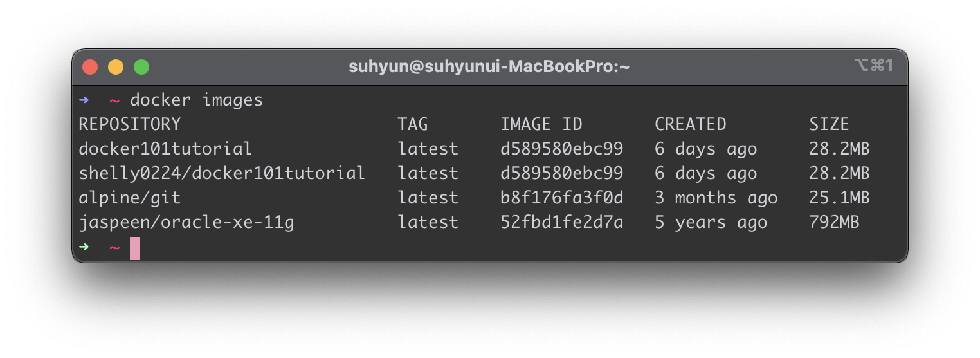Image resolution: width=980 pixels, height=358 pixels.
Task: Click the docker101tutorial repository name in first row
Action: point(165,149)
